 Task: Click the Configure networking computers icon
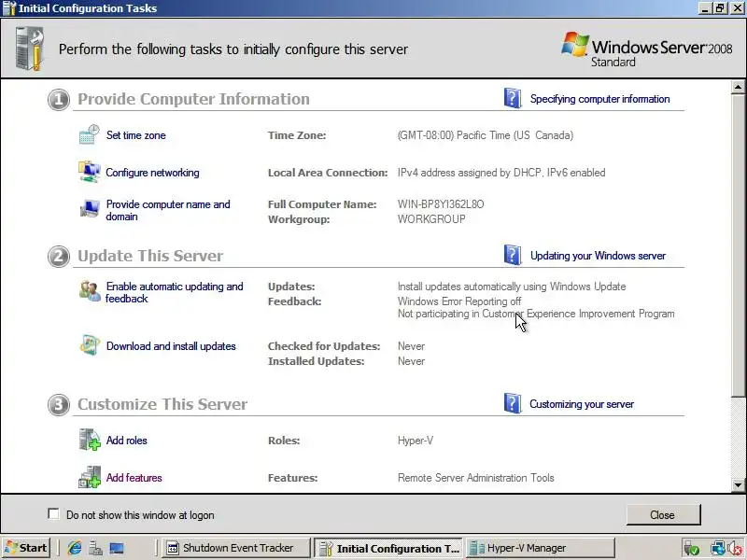(89, 172)
